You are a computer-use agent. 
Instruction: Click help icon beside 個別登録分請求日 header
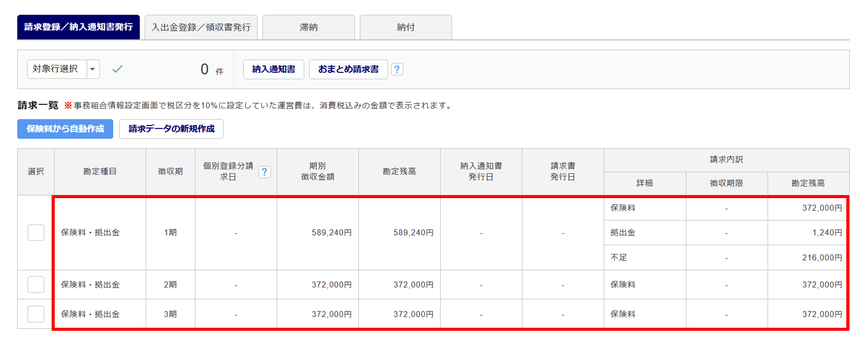264,172
